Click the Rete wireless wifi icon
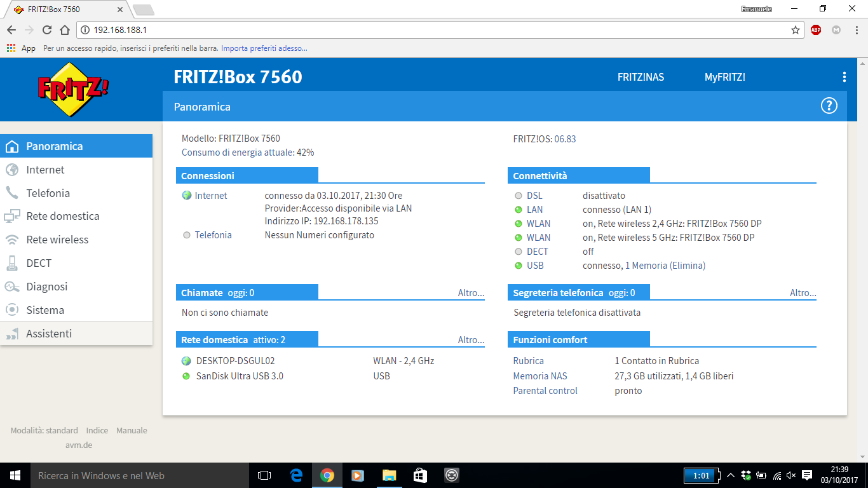868x488 pixels. 11,240
